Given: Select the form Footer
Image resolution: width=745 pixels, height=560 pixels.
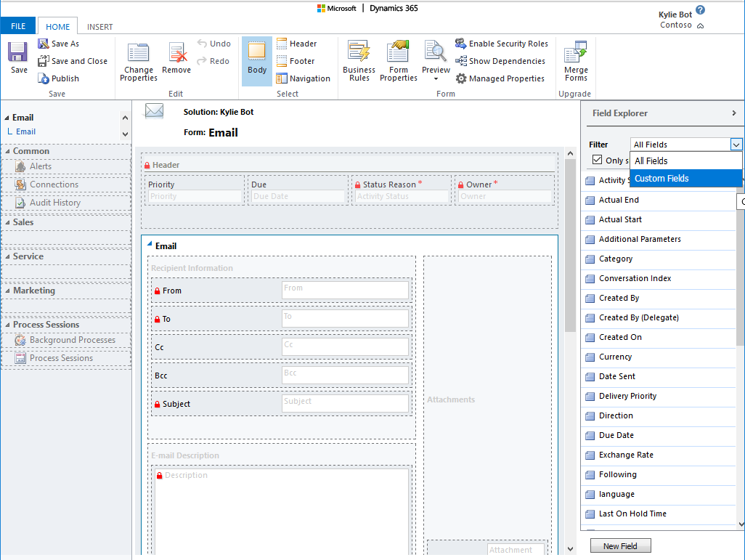Looking at the screenshot, I should [x=296, y=61].
